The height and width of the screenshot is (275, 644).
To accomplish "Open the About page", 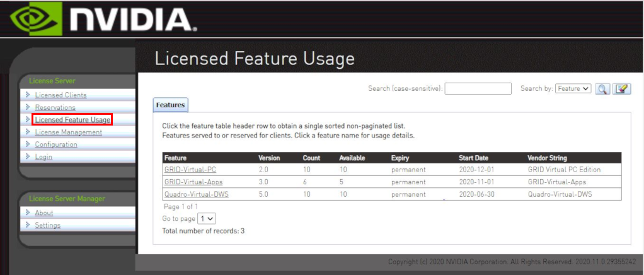I will click(x=44, y=213).
